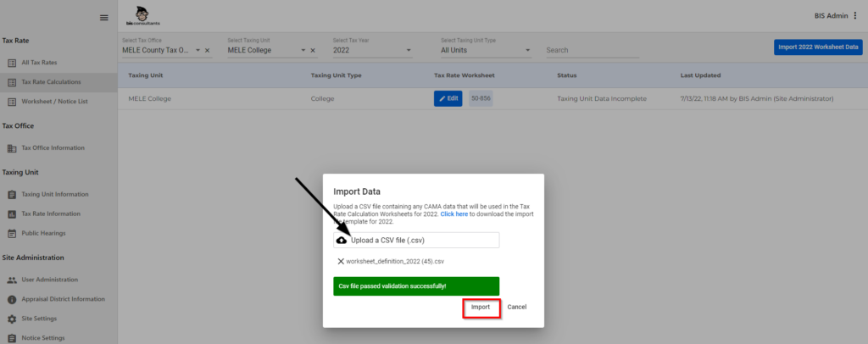Expand the Select Tax Office dropdown
The height and width of the screenshot is (344, 868).
[x=198, y=51]
